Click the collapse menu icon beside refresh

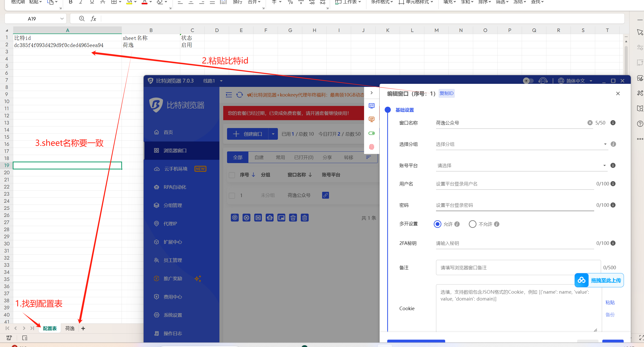[229, 95]
